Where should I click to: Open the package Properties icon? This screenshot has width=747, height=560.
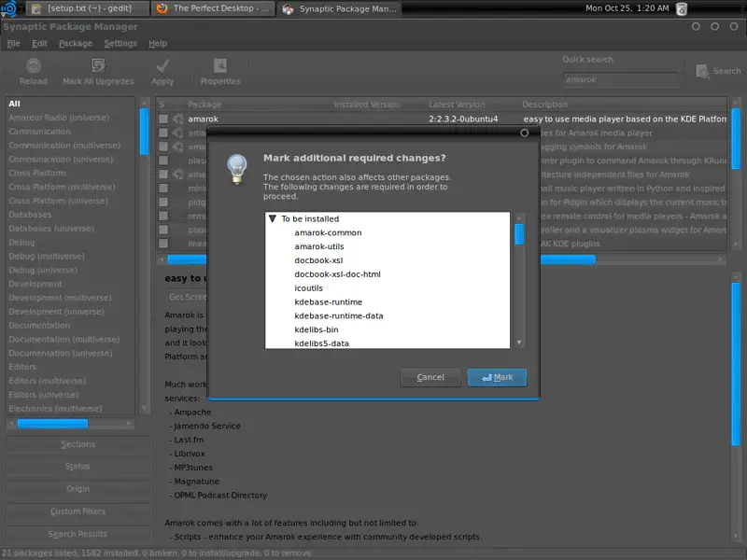[x=220, y=65]
